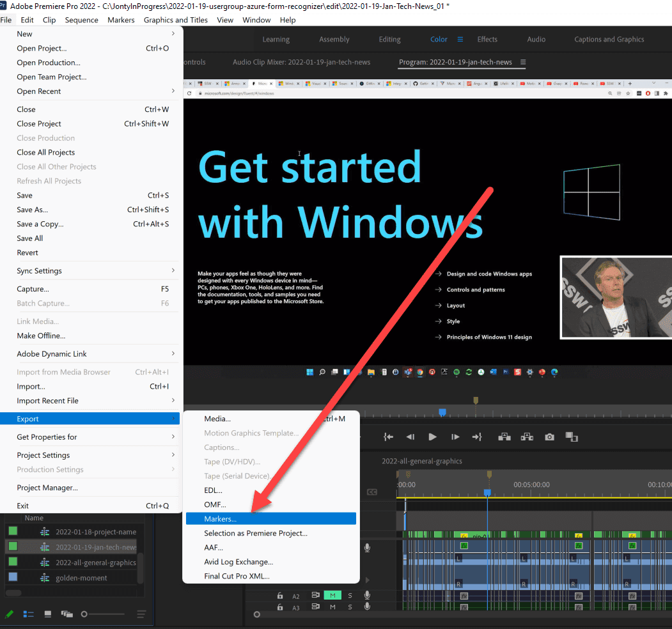Toggle the track lock on A2

279,595
